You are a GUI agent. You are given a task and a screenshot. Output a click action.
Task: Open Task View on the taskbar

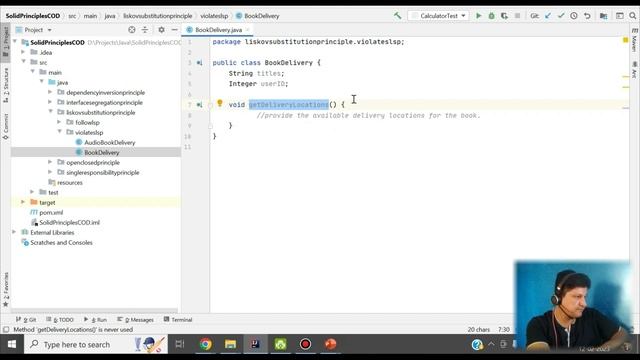tap(180, 344)
